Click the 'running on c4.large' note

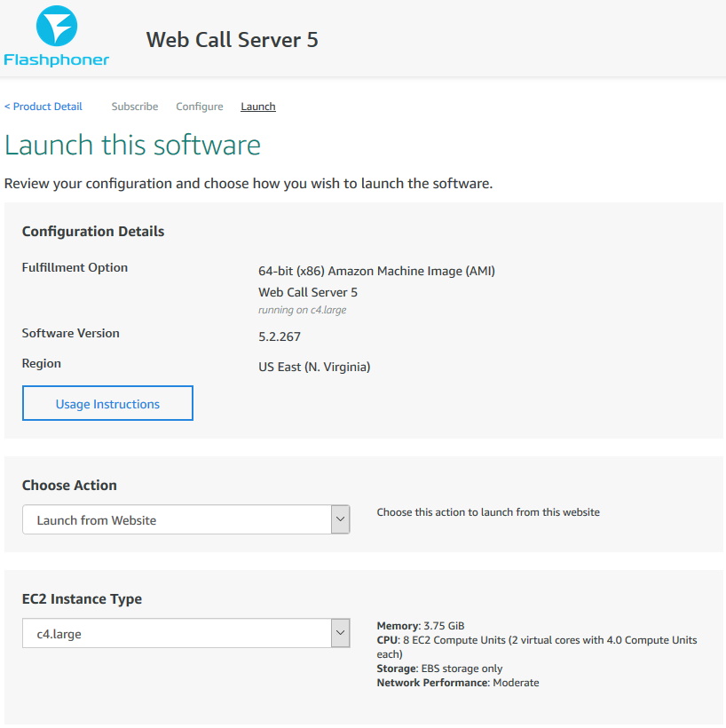pos(302,311)
